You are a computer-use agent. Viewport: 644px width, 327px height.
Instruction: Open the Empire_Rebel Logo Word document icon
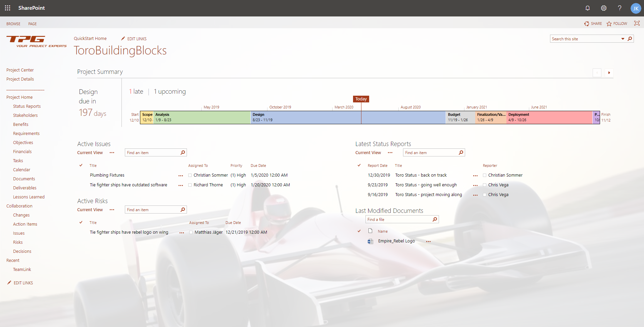[x=370, y=241]
